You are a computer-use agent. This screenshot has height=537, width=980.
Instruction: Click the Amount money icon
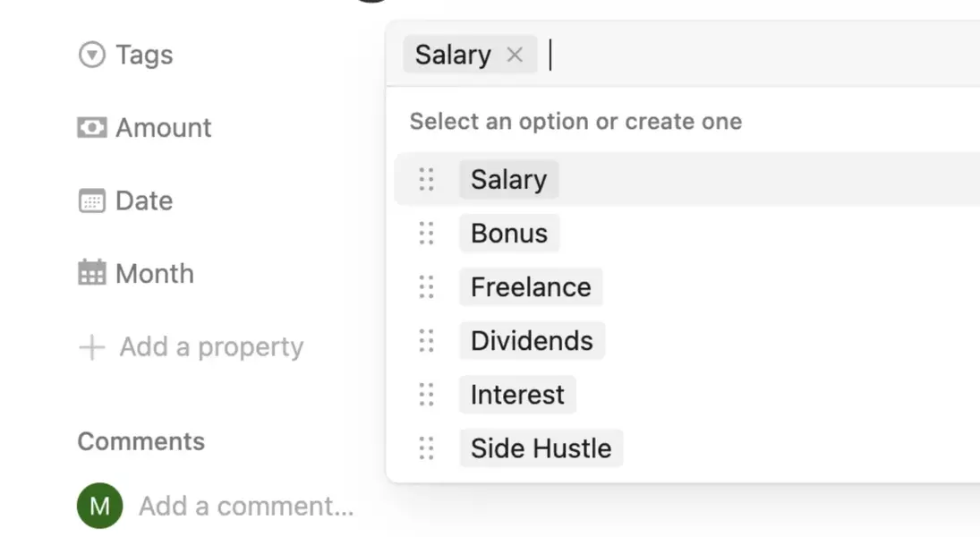(92, 127)
